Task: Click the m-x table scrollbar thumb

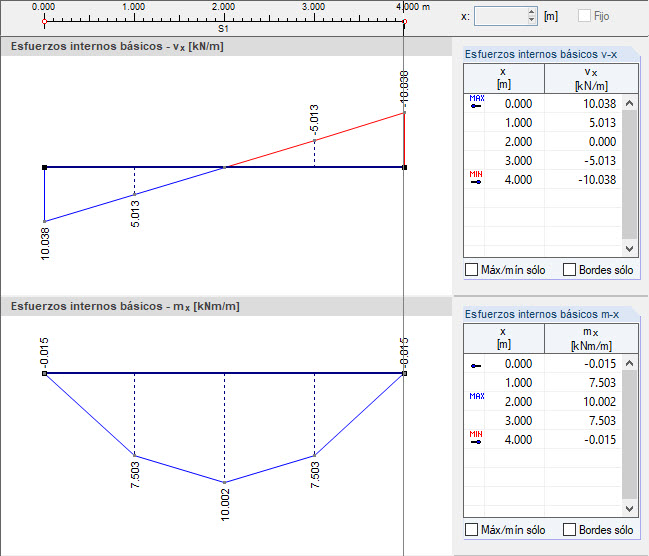Action: tap(629, 435)
